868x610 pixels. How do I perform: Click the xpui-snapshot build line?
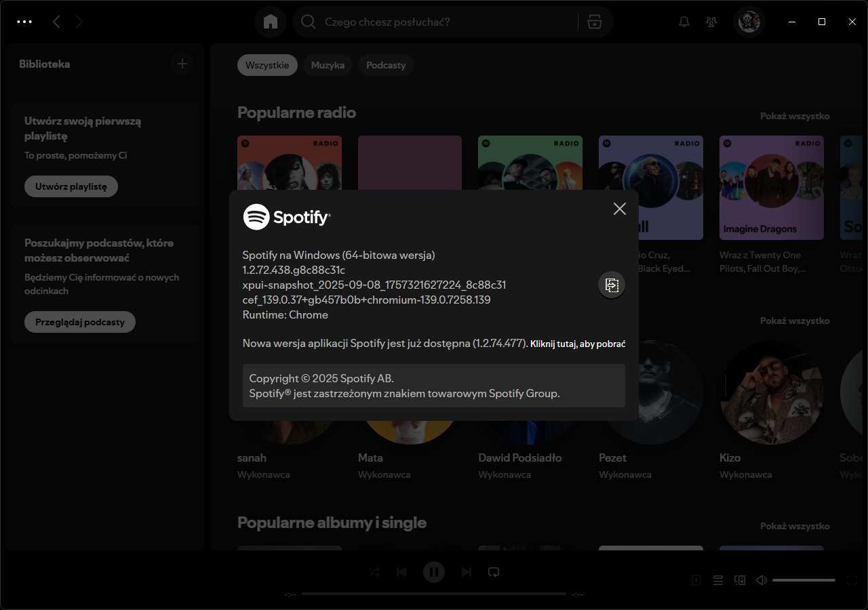pyautogui.click(x=374, y=285)
